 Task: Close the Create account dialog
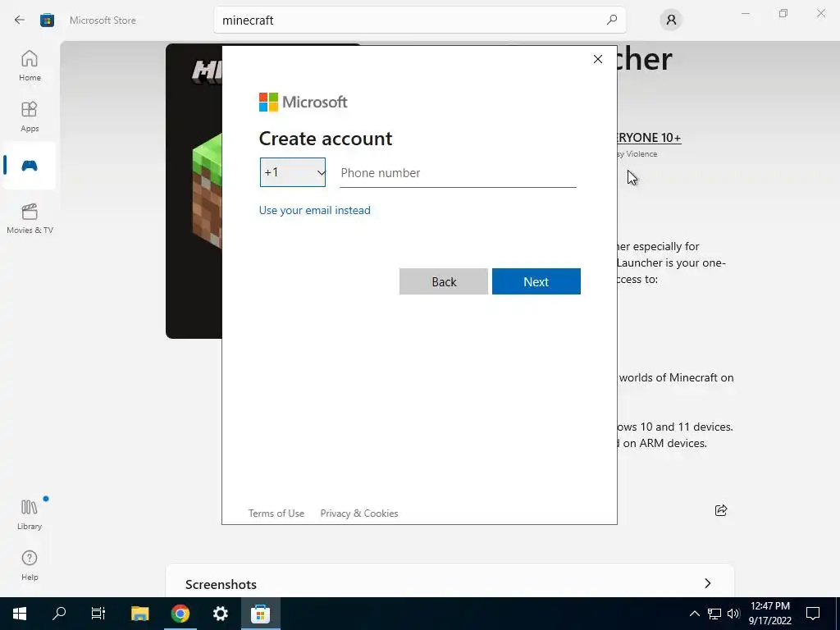598,59
